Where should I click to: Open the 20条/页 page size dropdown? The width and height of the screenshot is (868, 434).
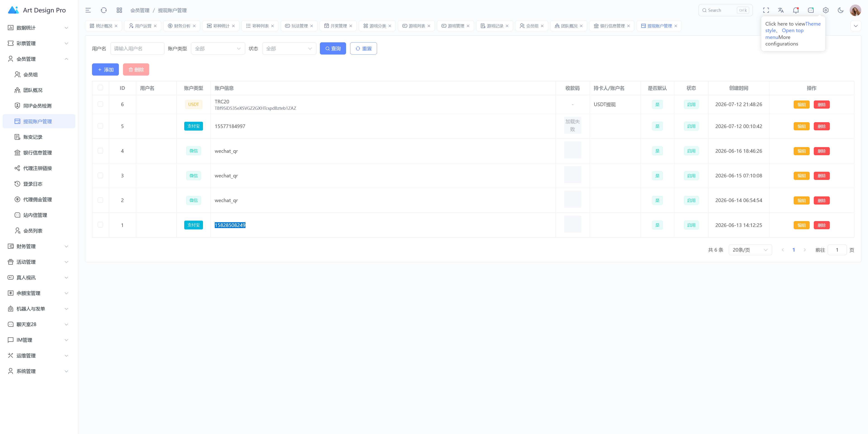pyautogui.click(x=750, y=250)
